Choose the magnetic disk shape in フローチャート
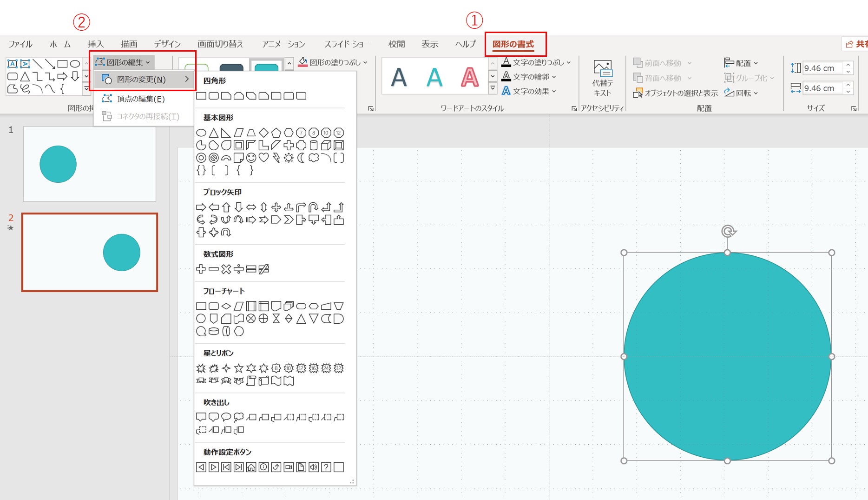Screen dimensions: 868x500 [x=213, y=331]
